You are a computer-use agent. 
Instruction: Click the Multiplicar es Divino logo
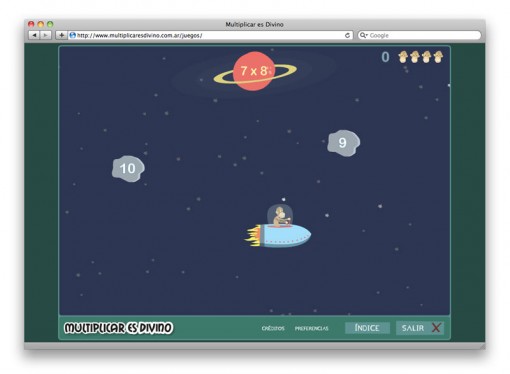(x=118, y=328)
